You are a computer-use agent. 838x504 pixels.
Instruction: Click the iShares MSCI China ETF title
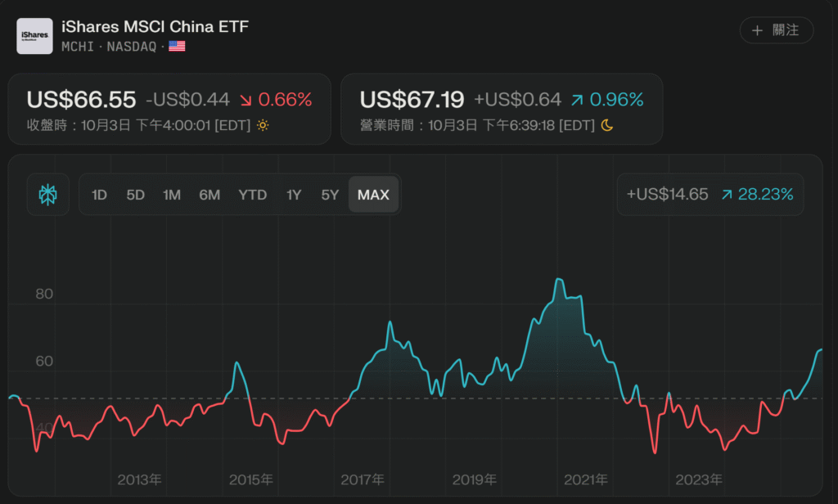(155, 27)
